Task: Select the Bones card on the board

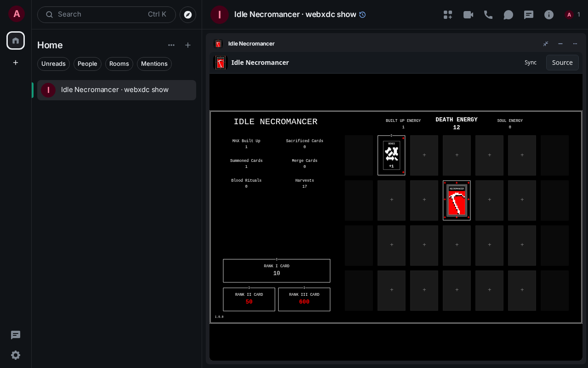Action: [391, 155]
